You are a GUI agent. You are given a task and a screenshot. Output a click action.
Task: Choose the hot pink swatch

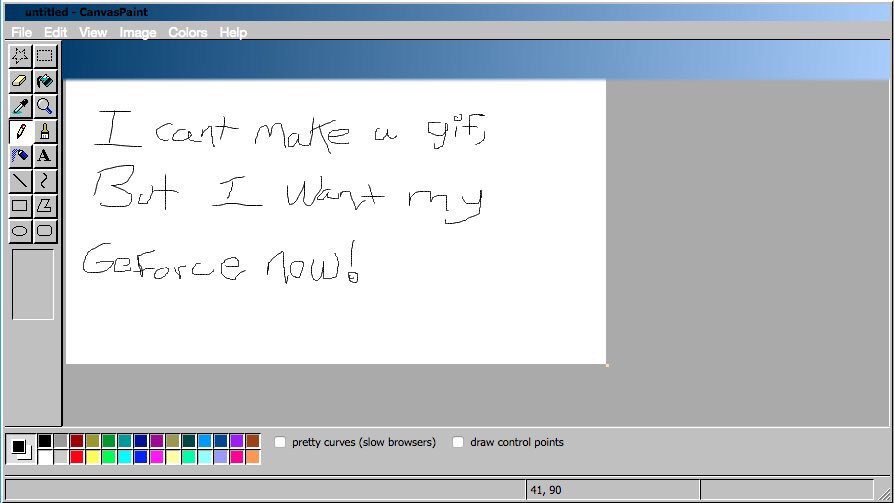pyautogui.click(x=237, y=457)
